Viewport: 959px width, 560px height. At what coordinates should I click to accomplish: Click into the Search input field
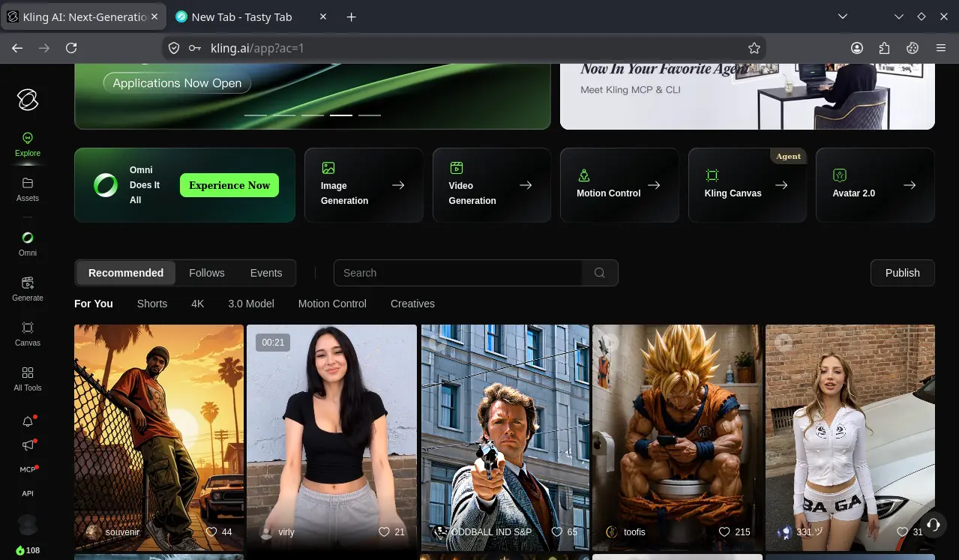(x=458, y=273)
